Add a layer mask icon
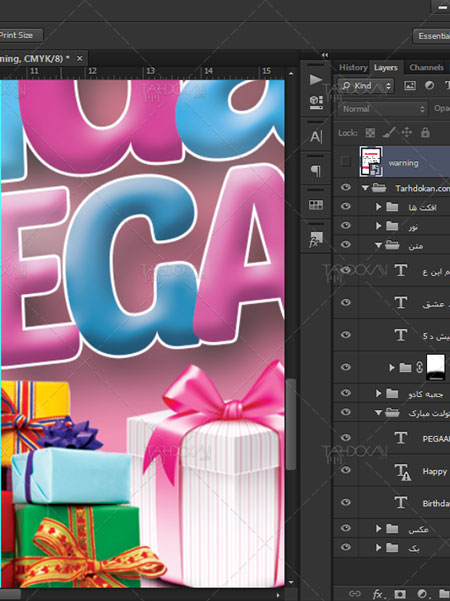 pos(400,594)
